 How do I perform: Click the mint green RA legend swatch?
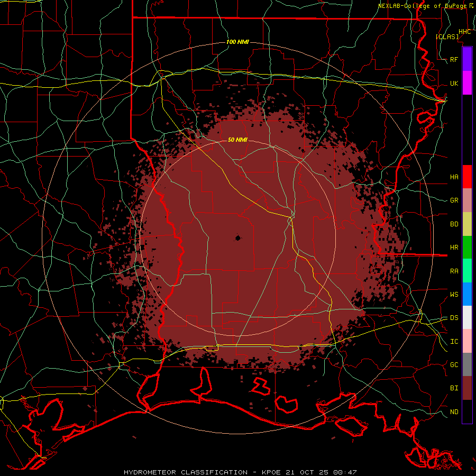coord(467,271)
